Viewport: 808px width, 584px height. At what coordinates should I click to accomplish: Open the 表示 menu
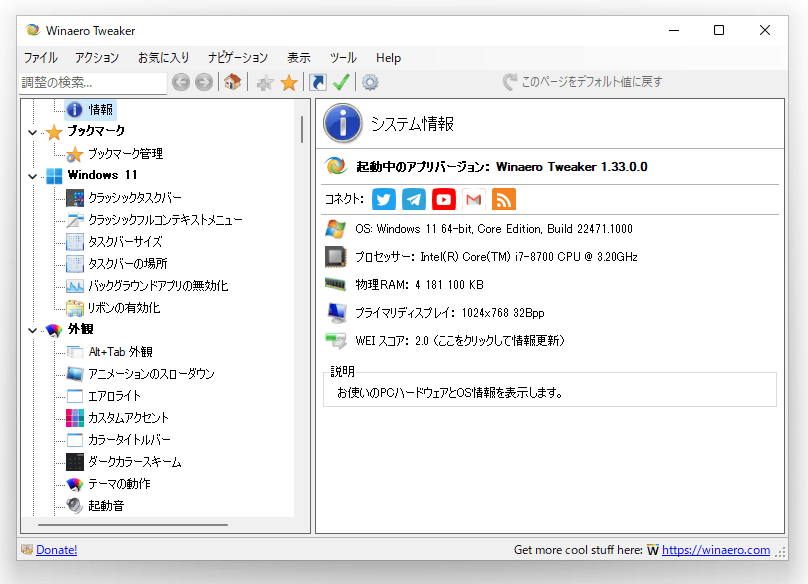299,58
